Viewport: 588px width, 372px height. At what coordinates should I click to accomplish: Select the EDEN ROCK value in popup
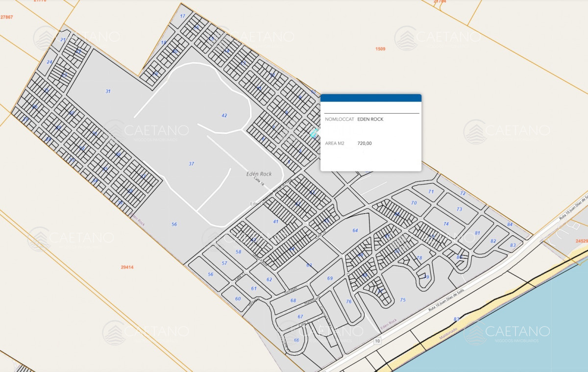(x=370, y=119)
